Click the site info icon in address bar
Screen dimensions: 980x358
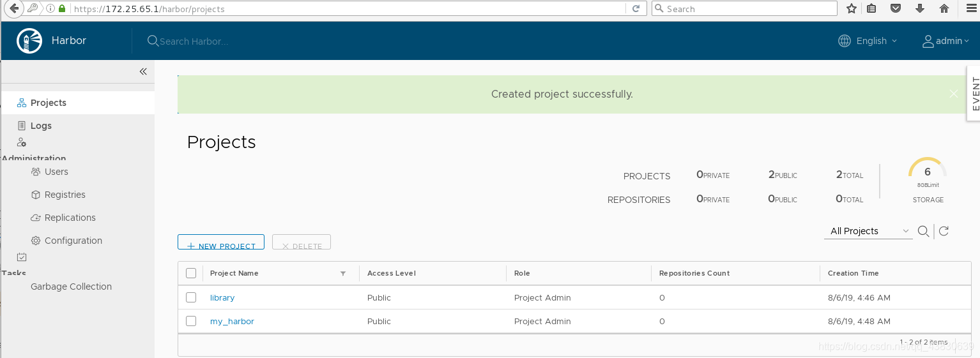(x=50, y=9)
